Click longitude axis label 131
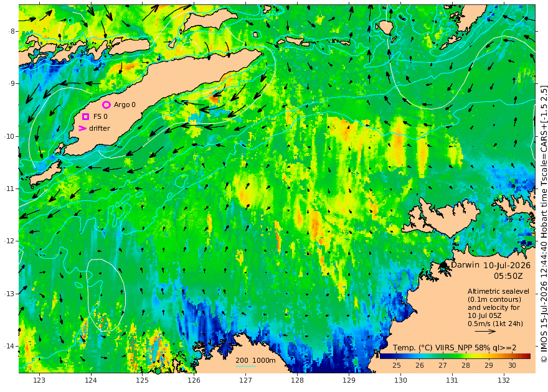548x392 pixels. [x=452, y=380]
